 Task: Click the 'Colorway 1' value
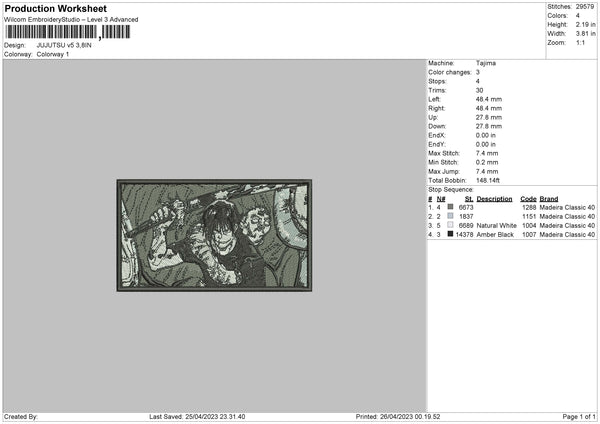(53, 54)
